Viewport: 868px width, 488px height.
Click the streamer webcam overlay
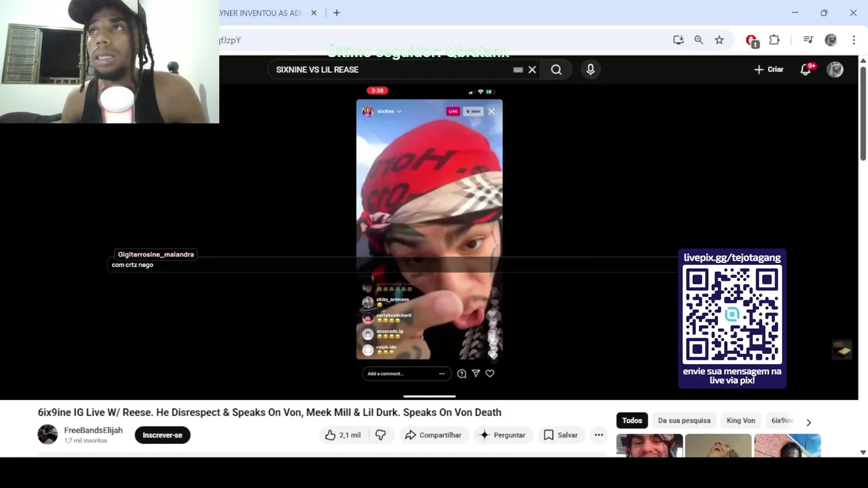pos(109,62)
